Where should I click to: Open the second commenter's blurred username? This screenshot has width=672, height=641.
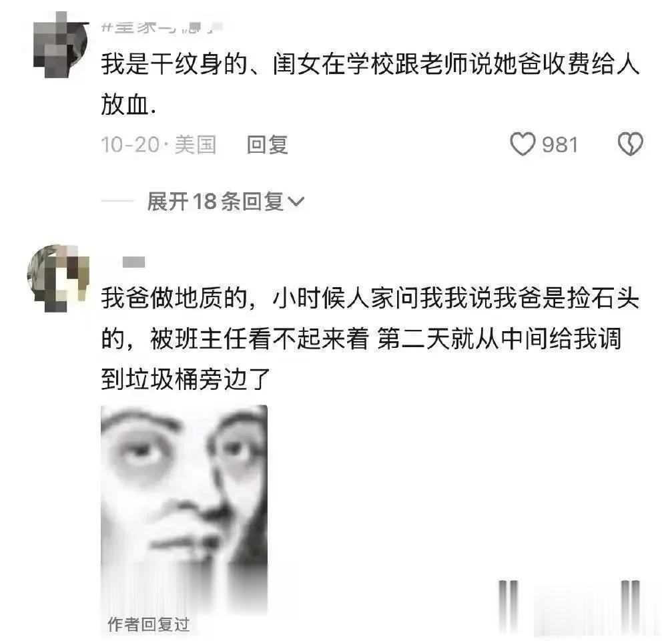(x=133, y=262)
